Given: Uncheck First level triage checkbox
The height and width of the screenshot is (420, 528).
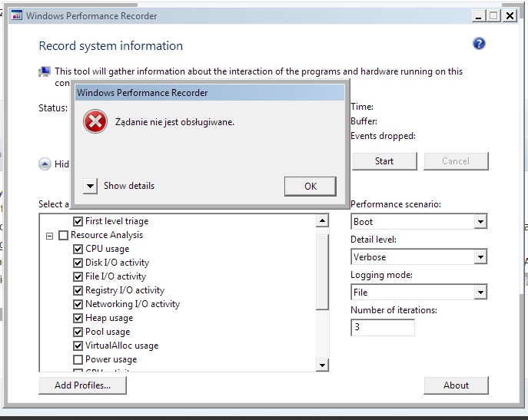Looking at the screenshot, I should tap(78, 221).
